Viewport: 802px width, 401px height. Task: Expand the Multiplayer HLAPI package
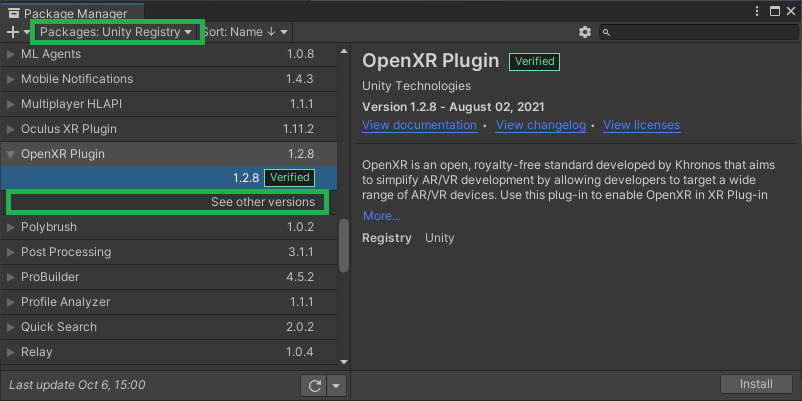tap(10, 104)
